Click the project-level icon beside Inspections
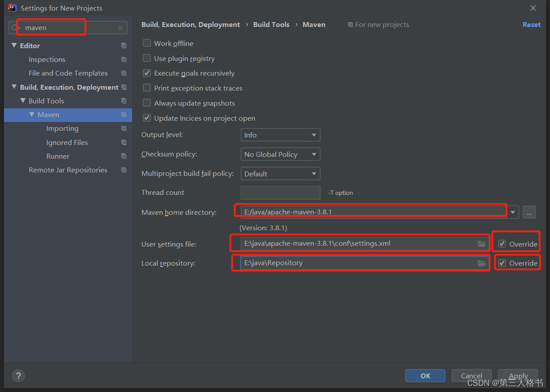 pos(124,59)
